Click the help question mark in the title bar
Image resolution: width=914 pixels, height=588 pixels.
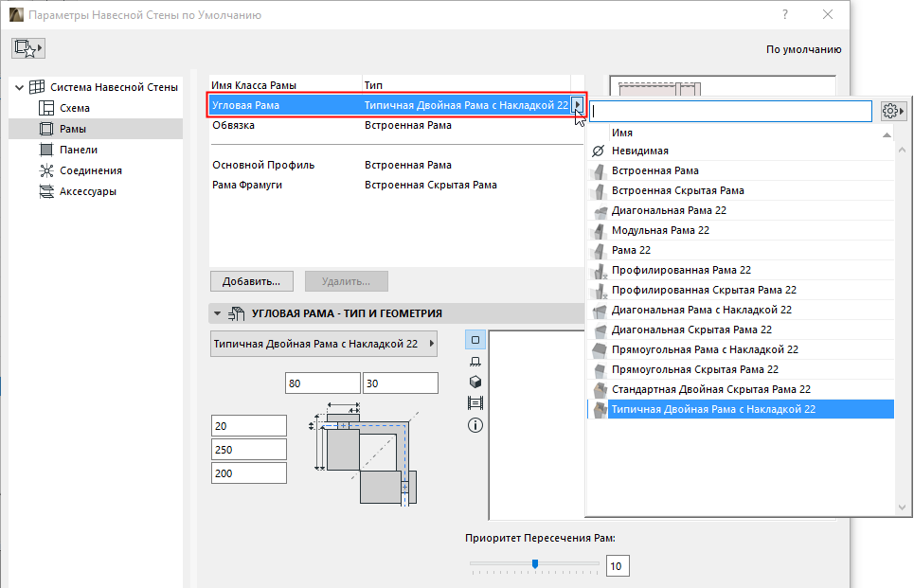point(784,15)
